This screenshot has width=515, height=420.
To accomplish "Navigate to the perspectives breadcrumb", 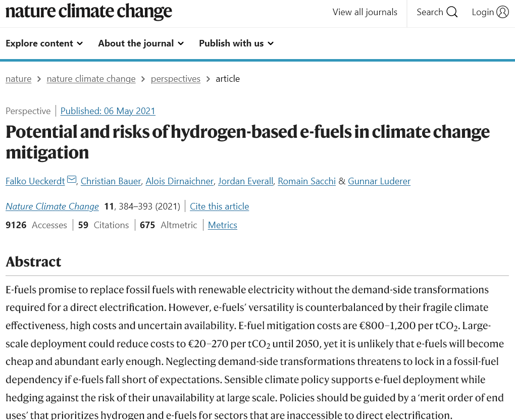I will [175, 79].
